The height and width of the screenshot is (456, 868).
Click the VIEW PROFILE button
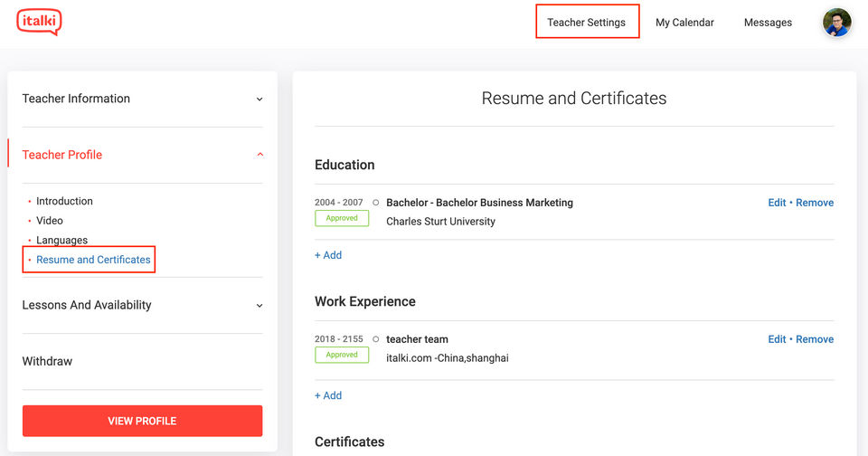pyautogui.click(x=142, y=421)
